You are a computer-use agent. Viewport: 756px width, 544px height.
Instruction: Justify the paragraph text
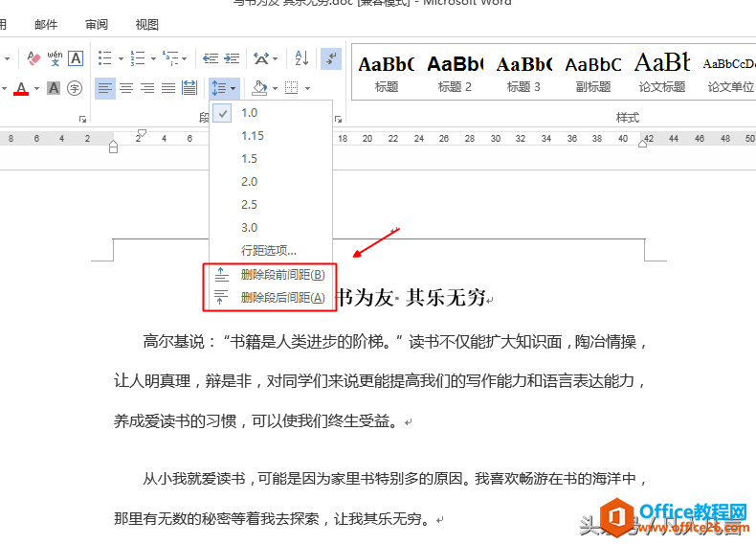pos(168,88)
